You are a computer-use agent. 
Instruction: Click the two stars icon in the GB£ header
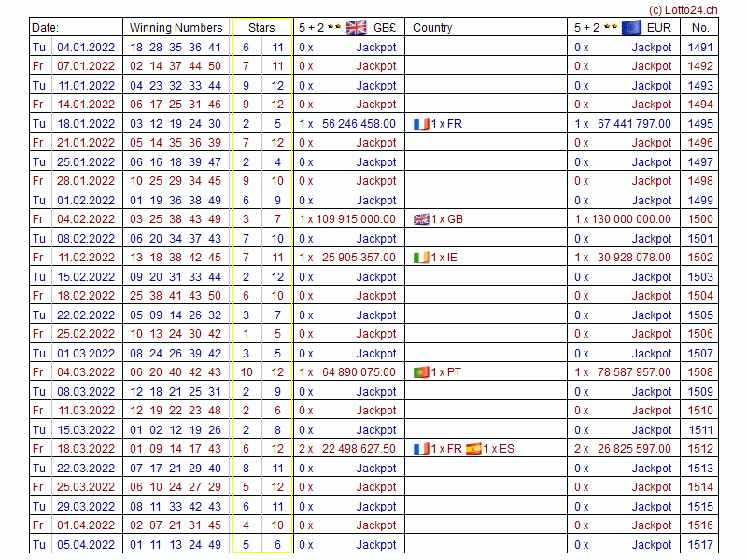(334, 28)
